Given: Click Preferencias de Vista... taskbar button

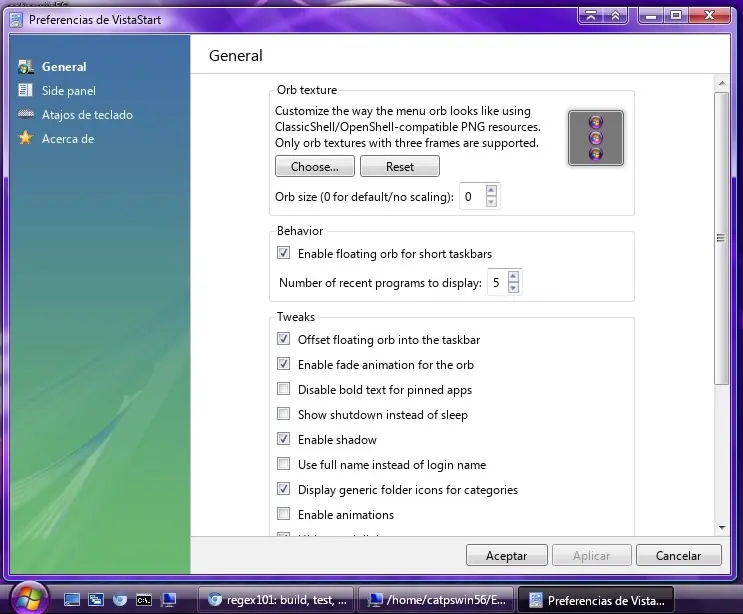Looking at the screenshot, I should [596, 600].
